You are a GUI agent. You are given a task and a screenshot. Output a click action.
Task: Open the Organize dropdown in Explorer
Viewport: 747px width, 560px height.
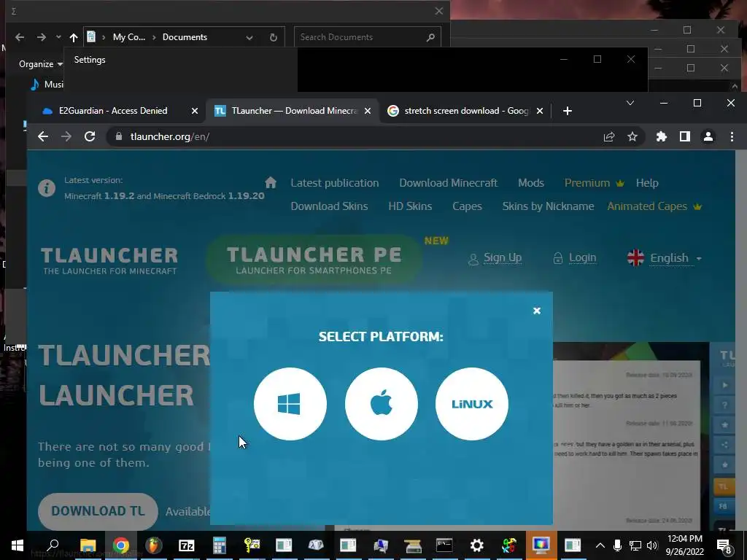pyautogui.click(x=41, y=64)
